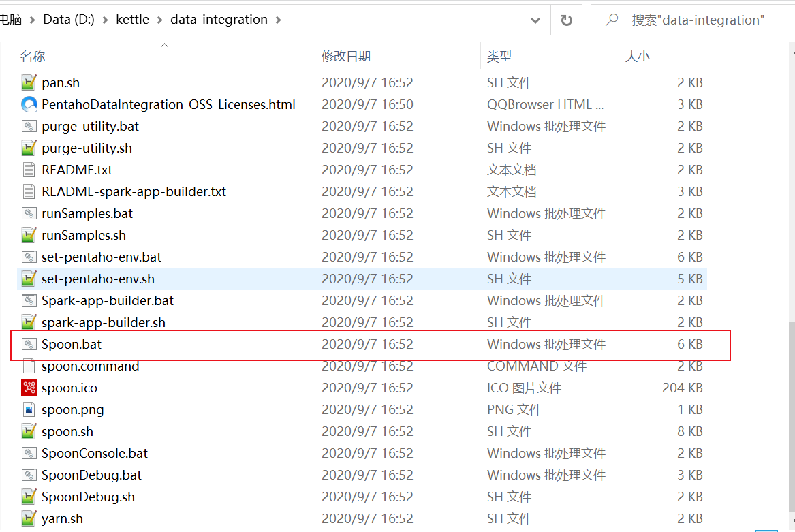
Task: Select spoon.ico file name
Action: tap(69, 388)
